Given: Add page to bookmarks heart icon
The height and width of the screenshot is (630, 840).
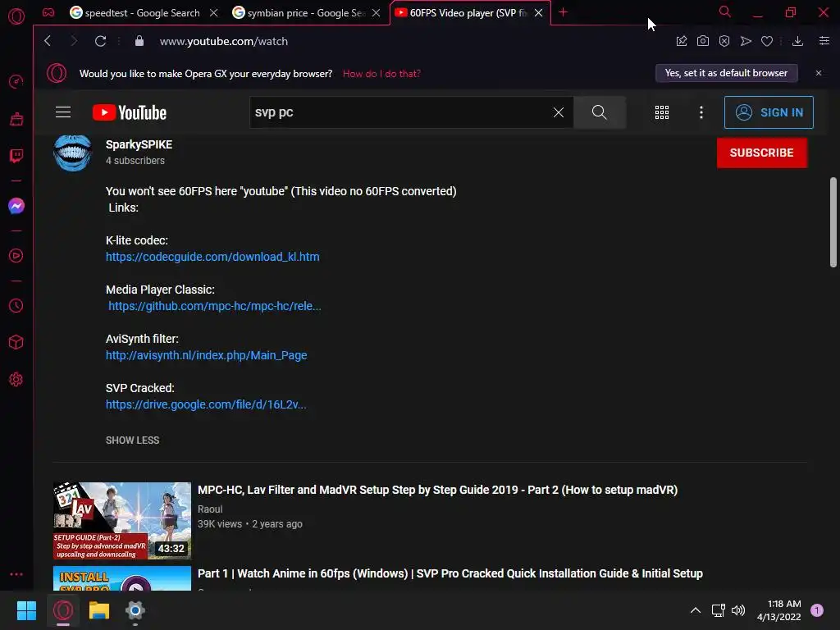Looking at the screenshot, I should pos(767,41).
